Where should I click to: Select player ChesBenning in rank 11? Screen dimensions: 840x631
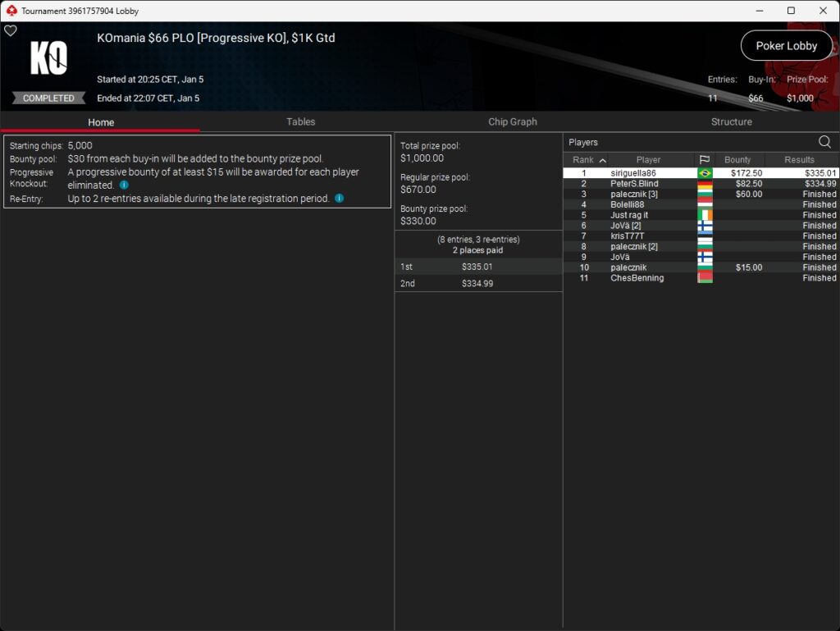[x=637, y=278]
